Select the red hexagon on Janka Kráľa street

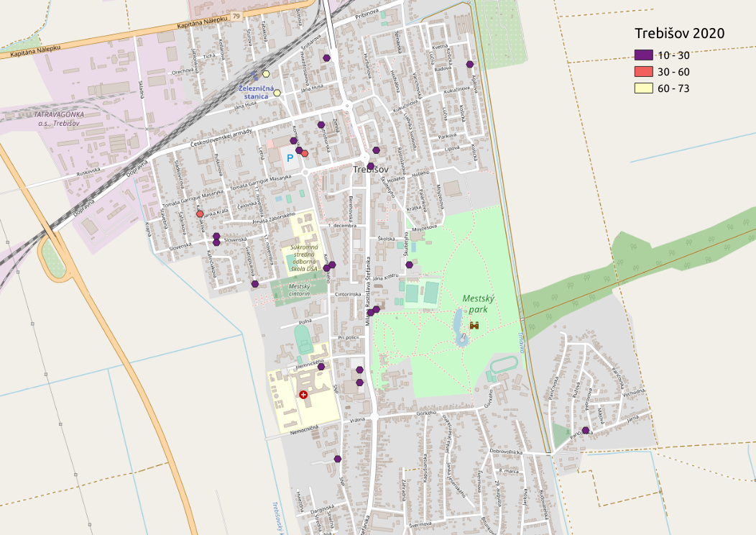pyautogui.click(x=200, y=214)
